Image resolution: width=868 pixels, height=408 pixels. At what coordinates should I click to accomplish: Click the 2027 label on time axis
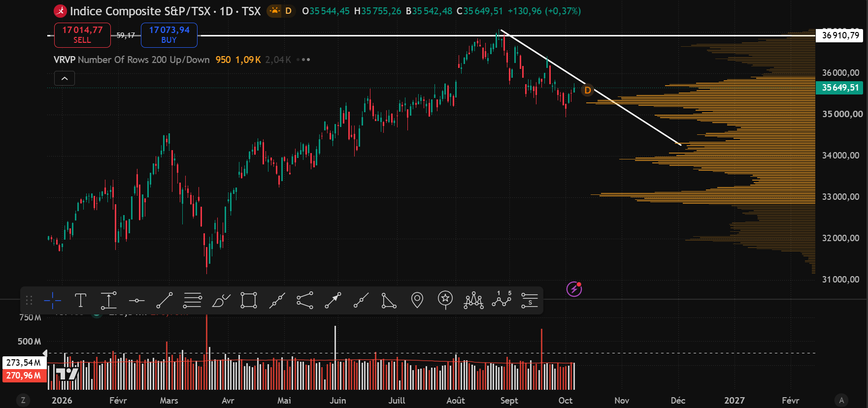click(734, 401)
